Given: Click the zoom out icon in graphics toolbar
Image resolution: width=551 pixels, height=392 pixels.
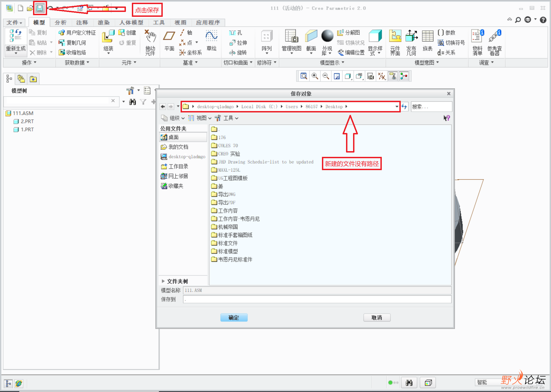Looking at the screenshot, I should click(x=326, y=76).
